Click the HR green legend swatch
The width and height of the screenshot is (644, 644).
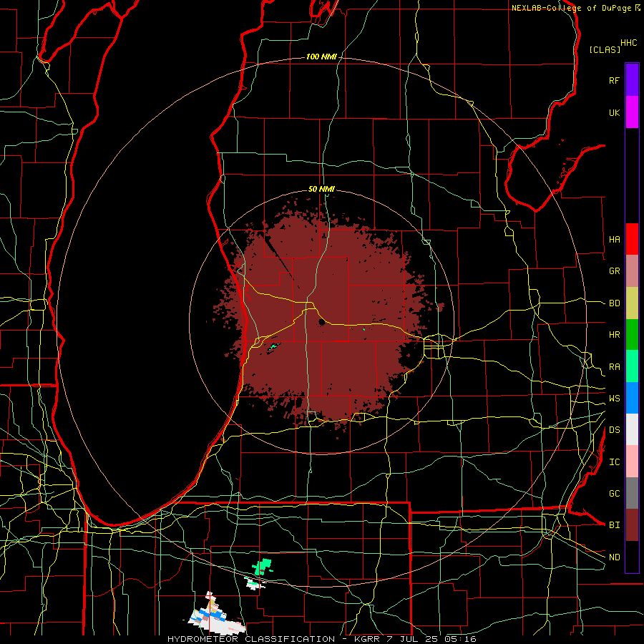[632, 334]
